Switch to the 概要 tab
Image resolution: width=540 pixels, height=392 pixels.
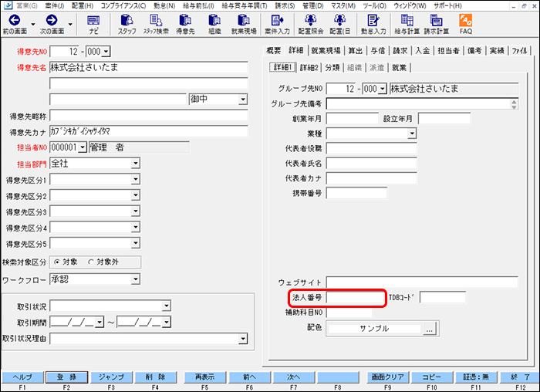click(x=273, y=51)
